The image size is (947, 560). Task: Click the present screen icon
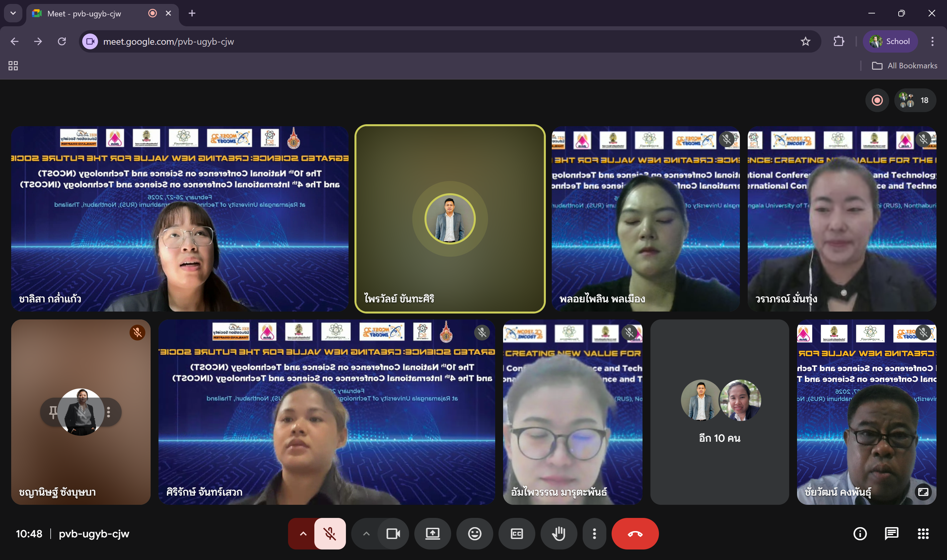coord(432,534)
